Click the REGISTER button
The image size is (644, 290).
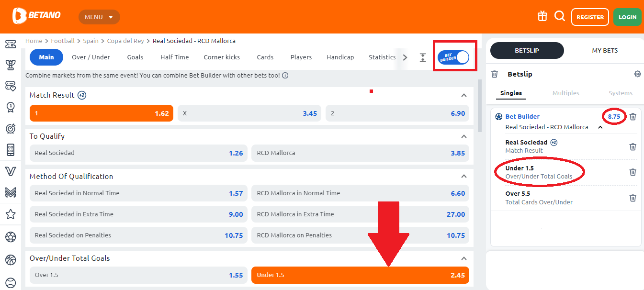click(x=590, y=17)
